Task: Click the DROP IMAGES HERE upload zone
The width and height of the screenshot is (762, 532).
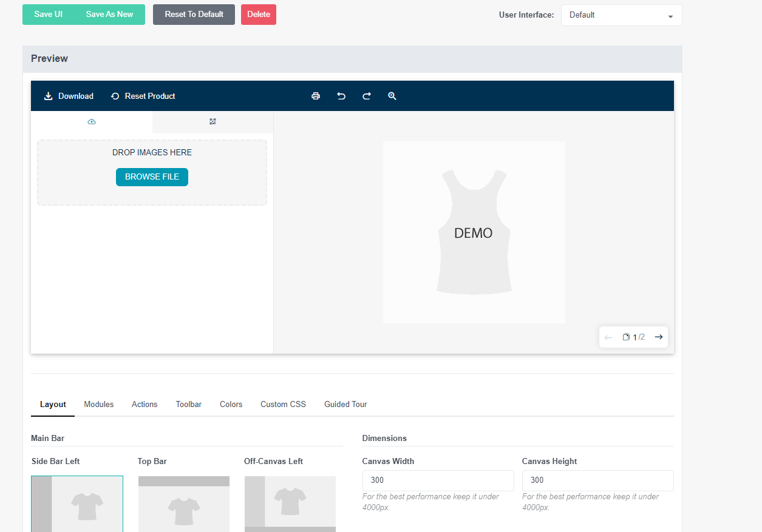Action: tap(152, 172)
